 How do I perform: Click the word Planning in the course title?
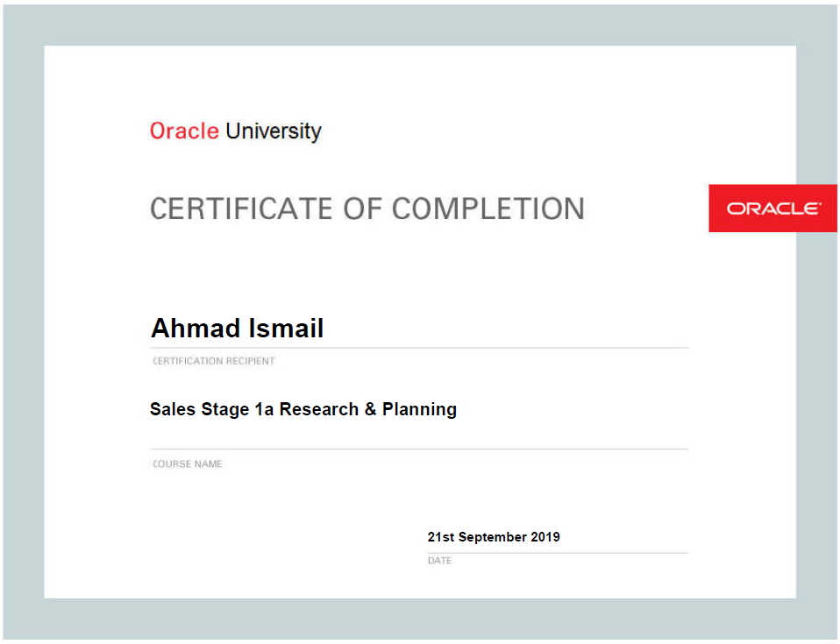[x=419, y=409]
